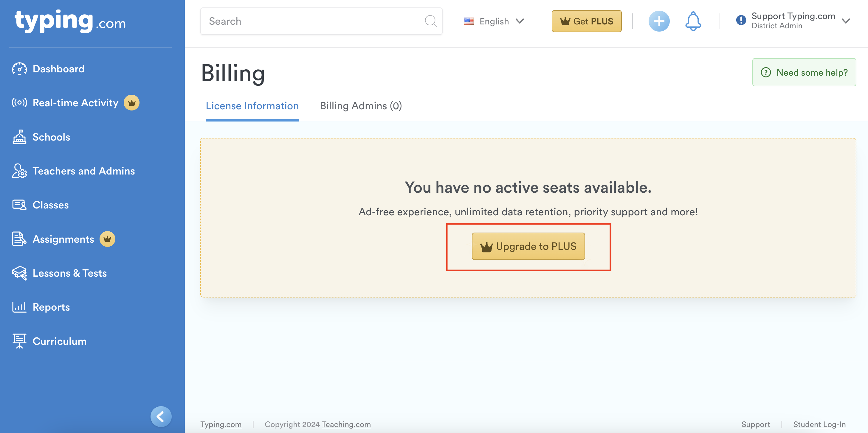The height and width of the screenshot is (433, 868).
Task: Click inside the Search input field
Action: point(310,21)
